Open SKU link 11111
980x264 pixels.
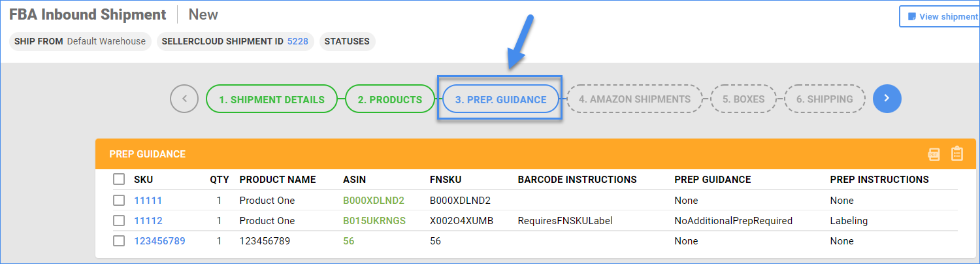148,201
